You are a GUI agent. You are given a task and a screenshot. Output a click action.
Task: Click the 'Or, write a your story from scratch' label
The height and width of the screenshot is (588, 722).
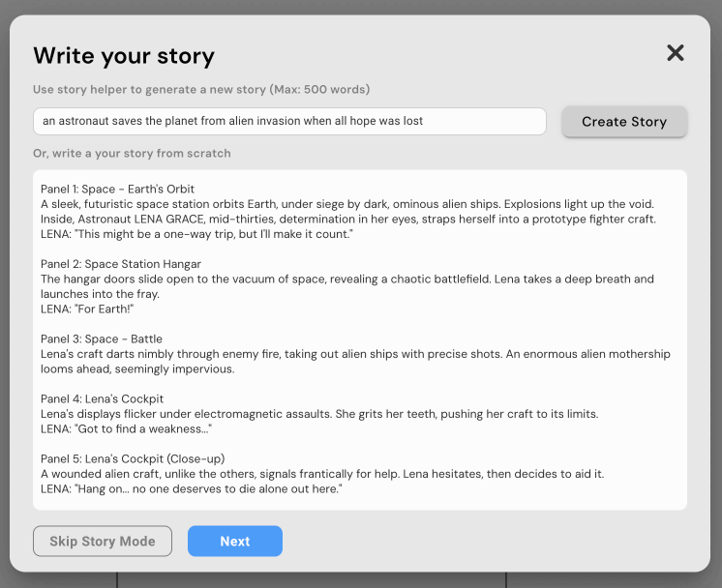click(132, 154)
